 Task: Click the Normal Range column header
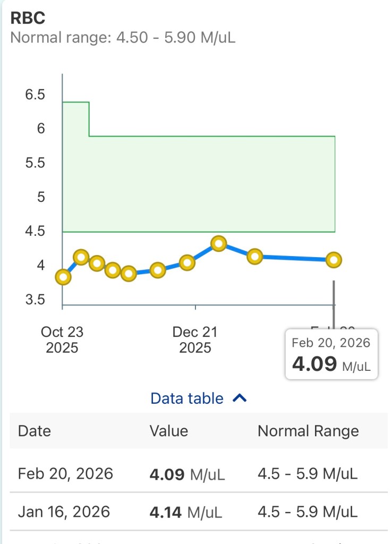[308, 431]
